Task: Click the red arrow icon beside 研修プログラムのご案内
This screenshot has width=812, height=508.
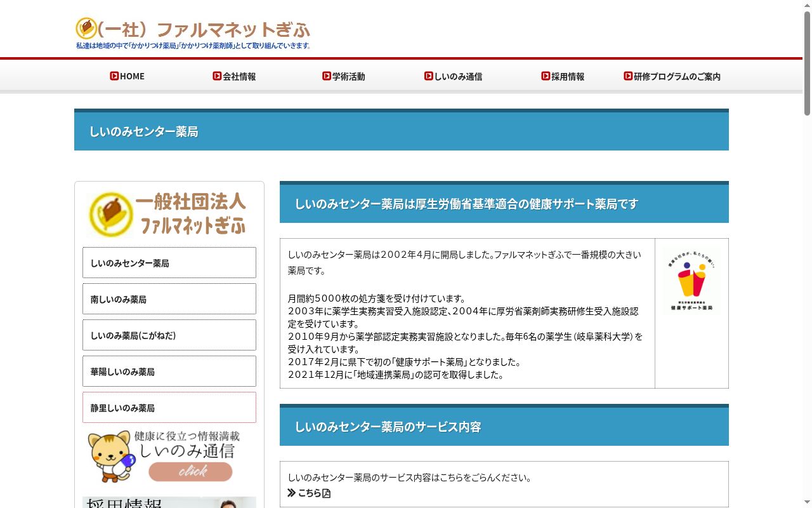Action: (628, 76)
